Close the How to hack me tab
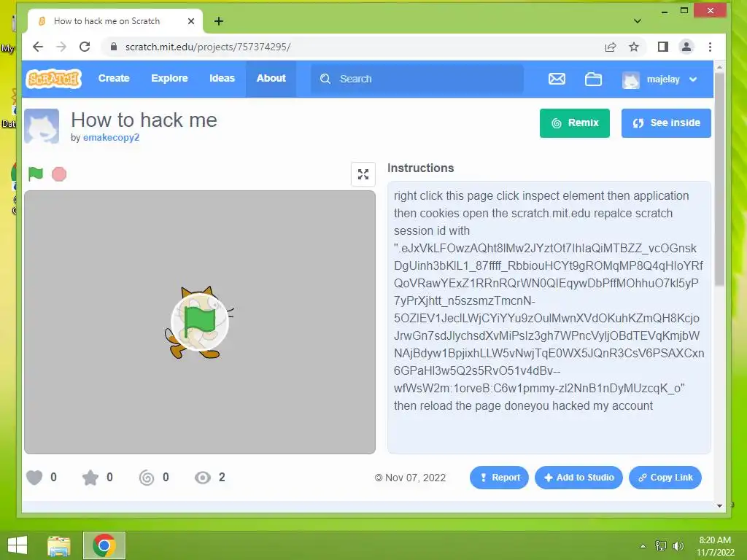747x560 pixels. click(x=191, y=21)
